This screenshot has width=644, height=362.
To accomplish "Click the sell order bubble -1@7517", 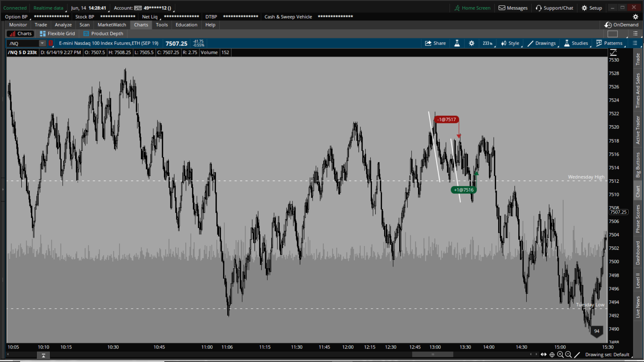I will [446, 120].
